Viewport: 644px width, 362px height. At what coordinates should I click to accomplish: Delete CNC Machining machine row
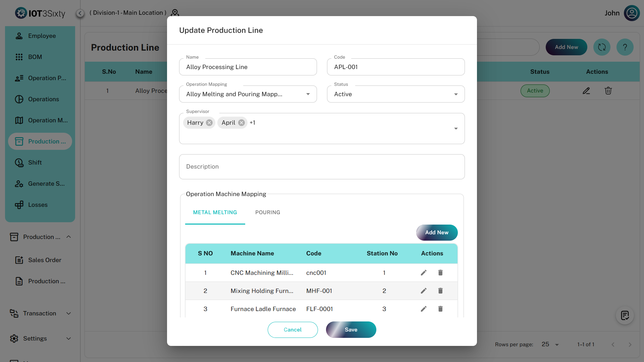point(440,273)
